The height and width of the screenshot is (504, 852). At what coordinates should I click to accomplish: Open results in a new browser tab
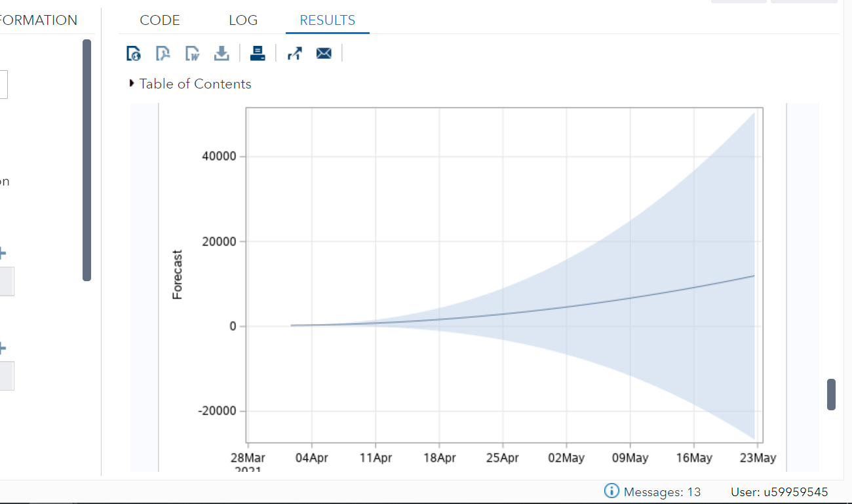[294, 53]
